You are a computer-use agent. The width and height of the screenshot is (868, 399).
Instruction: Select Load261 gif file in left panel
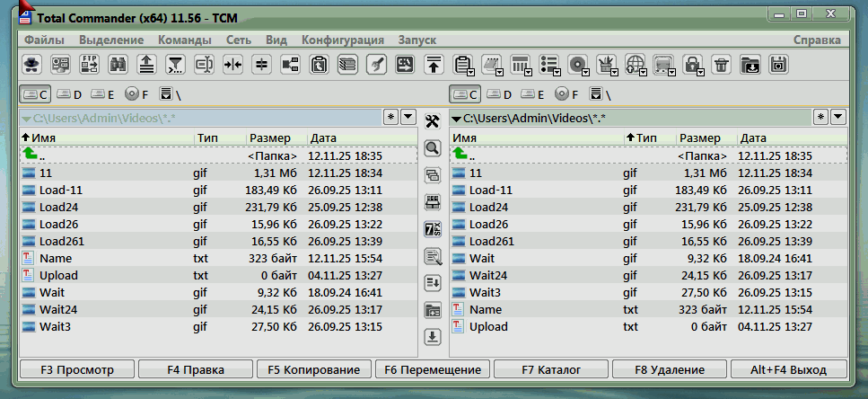pos(63,241)
